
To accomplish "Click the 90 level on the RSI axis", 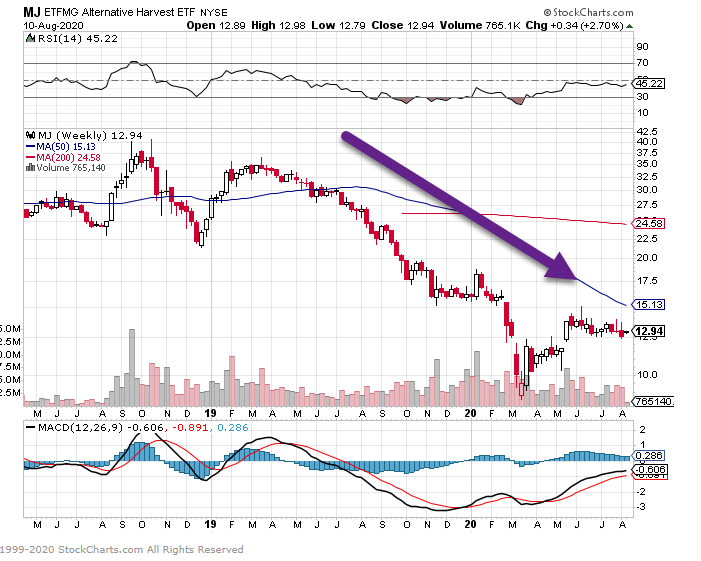I will [x=642, y=47].
